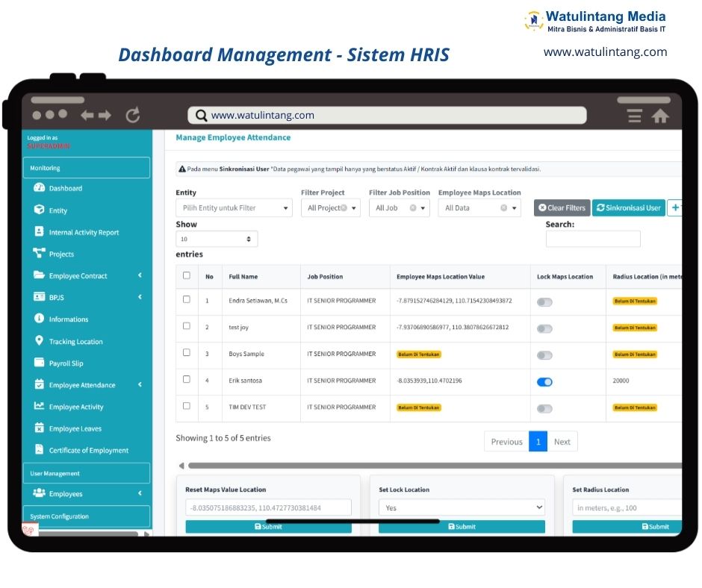Viewport: 702px width, 588px height.
Task: Click the Informations info icon
Action: [40, 318]
